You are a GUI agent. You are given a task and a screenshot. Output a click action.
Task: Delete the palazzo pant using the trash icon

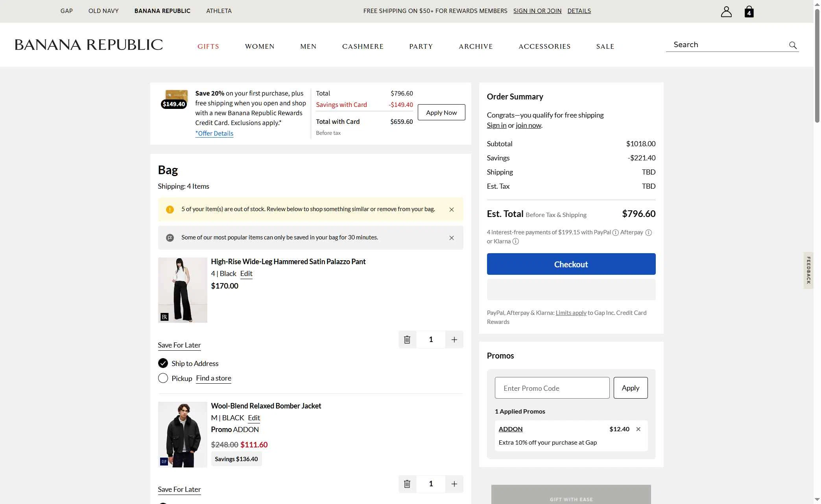click(407, 339)
